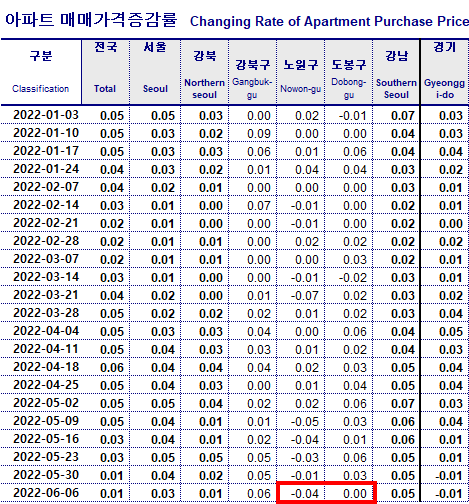Click Southern Seoul value 0.07 in 2022-01-03 row
The height and width of the screenshot is (504, 469).
pyautogui.click(x=403, y=116)
